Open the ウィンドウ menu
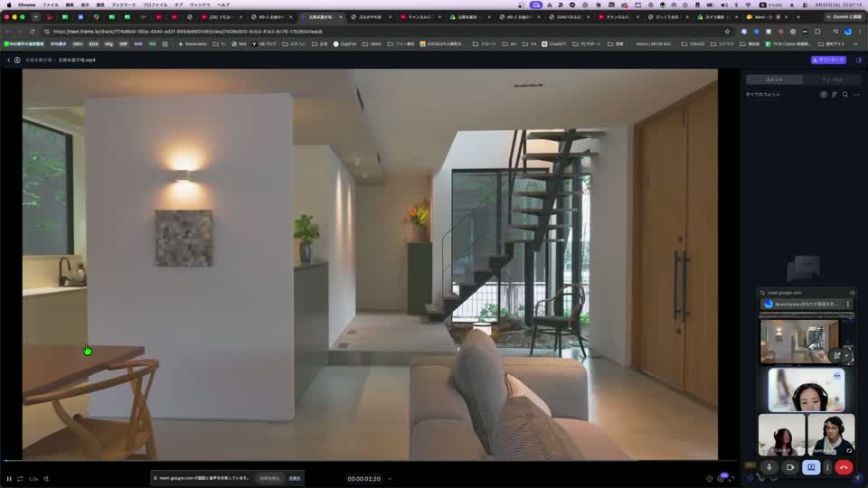This screenshot has height=488, width=868. click(200, 5)
